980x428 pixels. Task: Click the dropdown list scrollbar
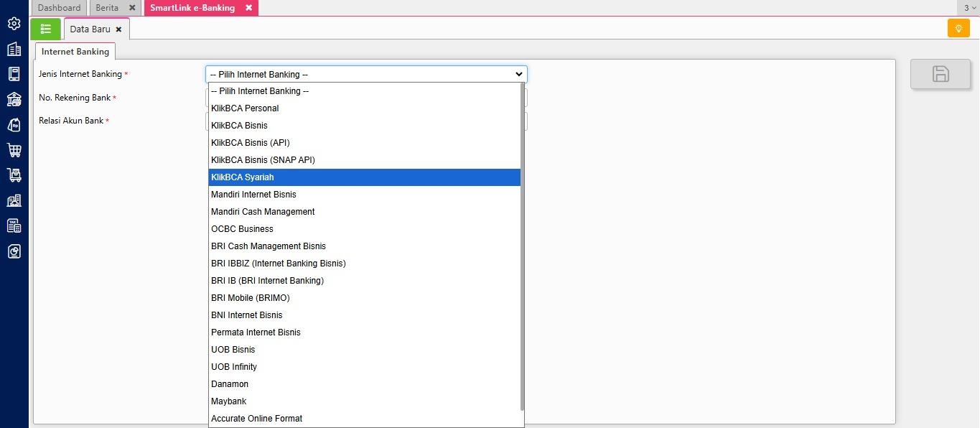pos(523,248)
